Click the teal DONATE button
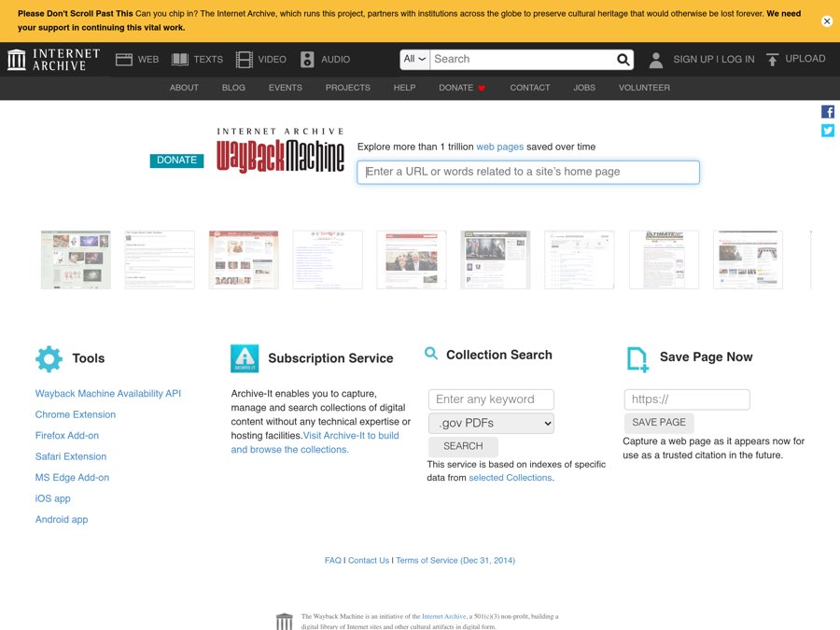Screen dimensions: 840x630 pyautogui.click(x=176, y=161)
